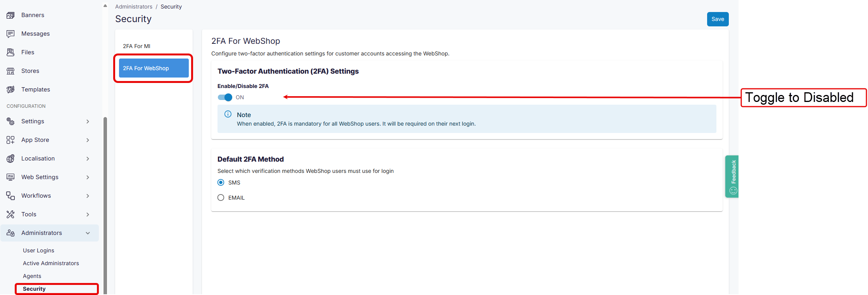Click the Messages sidebar icon
Viewport: 868px width, 295px height.
pyautogui.click(x=10, y=34)
